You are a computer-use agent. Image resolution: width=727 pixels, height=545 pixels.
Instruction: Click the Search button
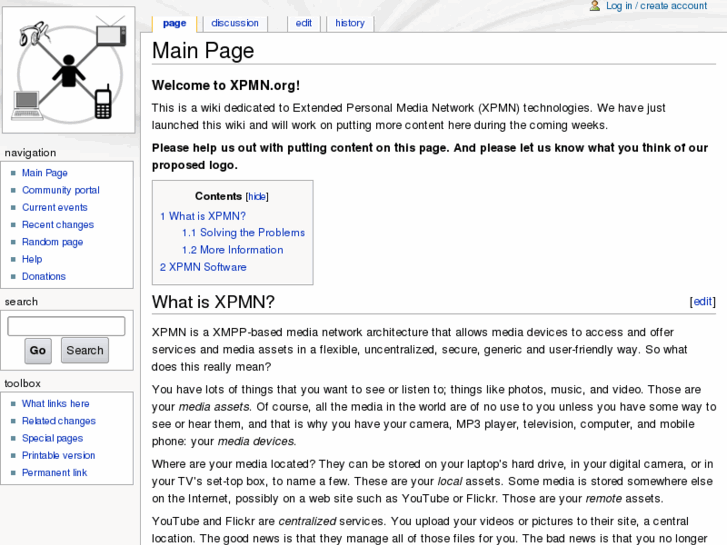85,350
